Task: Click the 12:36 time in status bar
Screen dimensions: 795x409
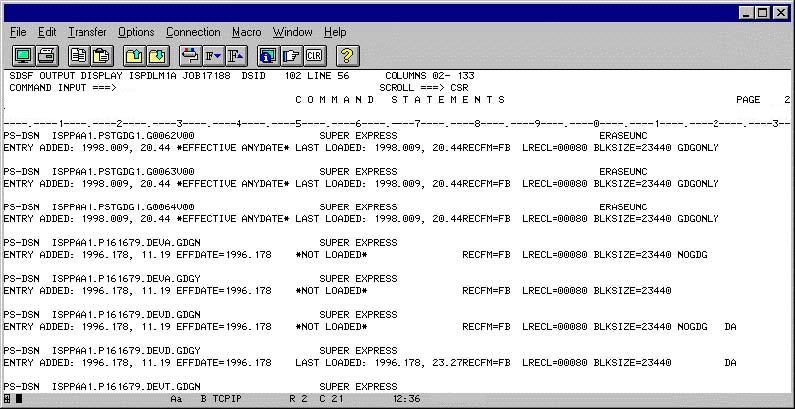Action: (x=407, y=399)
